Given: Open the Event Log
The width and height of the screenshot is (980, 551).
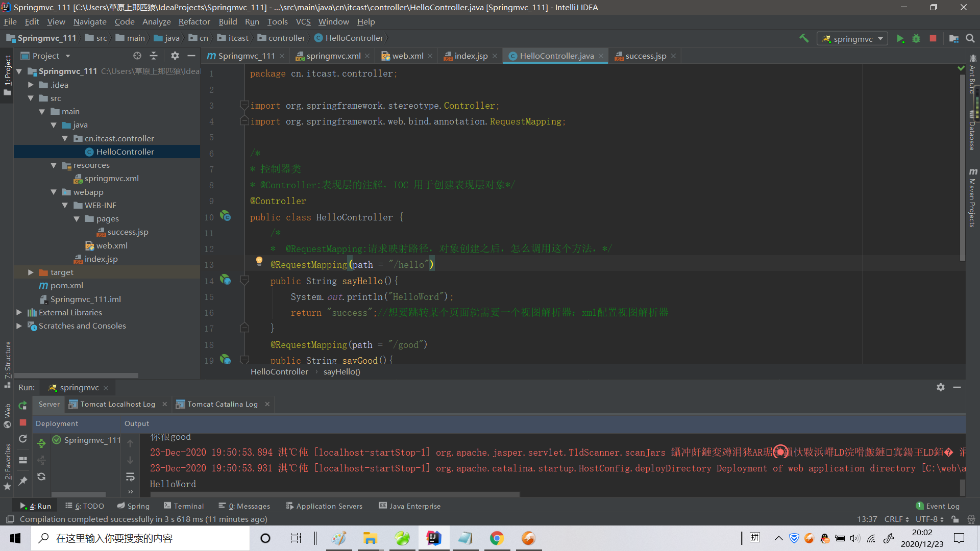Looking at the screenshot, I should 938,506.
